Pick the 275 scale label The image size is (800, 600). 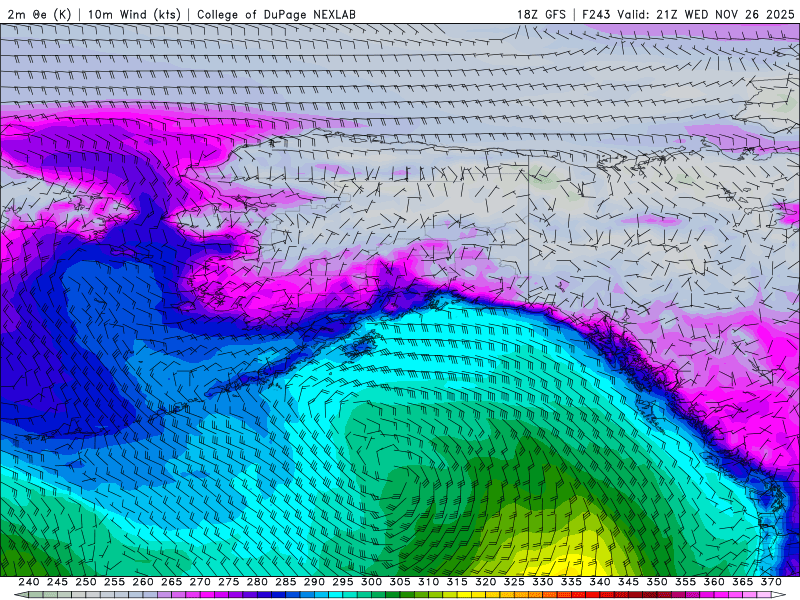(x=229, y=582)
